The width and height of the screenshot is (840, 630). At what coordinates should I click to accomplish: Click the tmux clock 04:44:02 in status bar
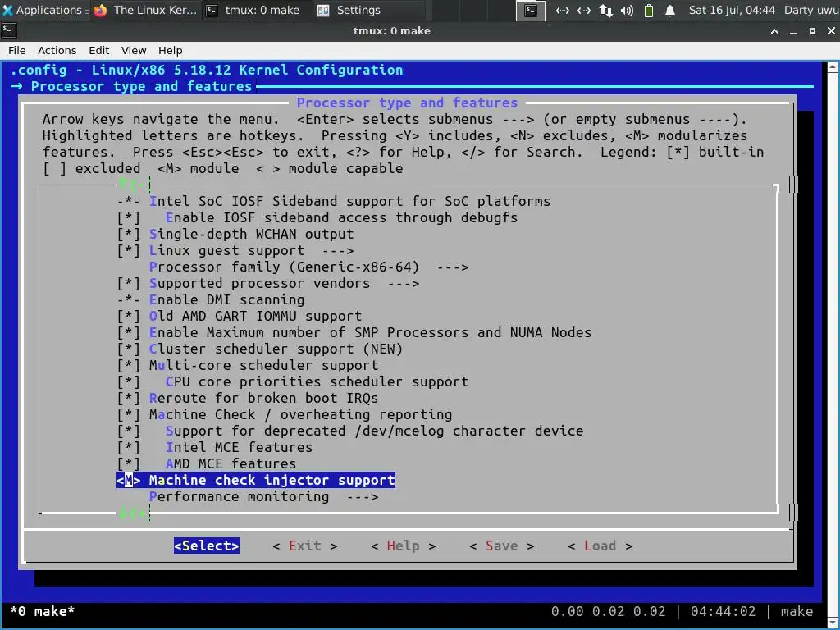[x=723, y=611]
